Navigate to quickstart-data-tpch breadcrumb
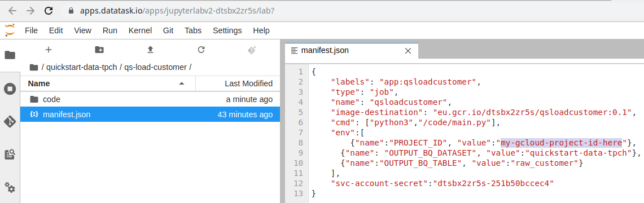Screen dimensions: 644x203 pyautogui.click(x=81, y=67)
